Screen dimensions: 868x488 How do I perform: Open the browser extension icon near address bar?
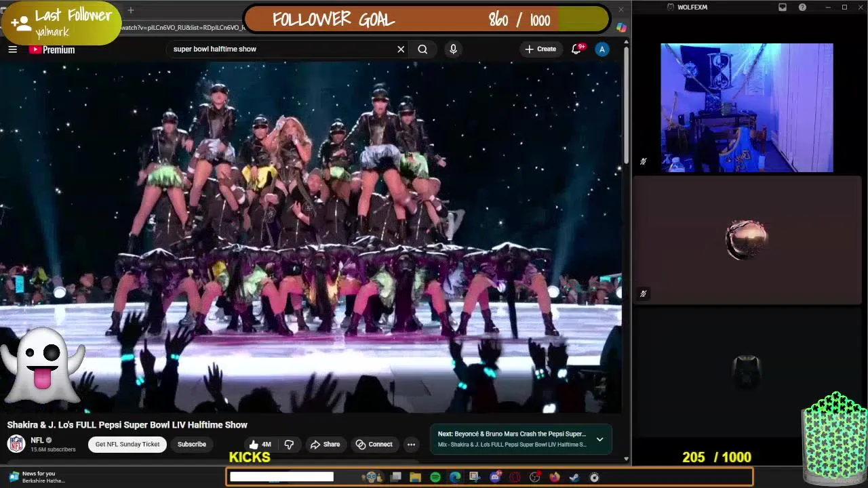621,28
